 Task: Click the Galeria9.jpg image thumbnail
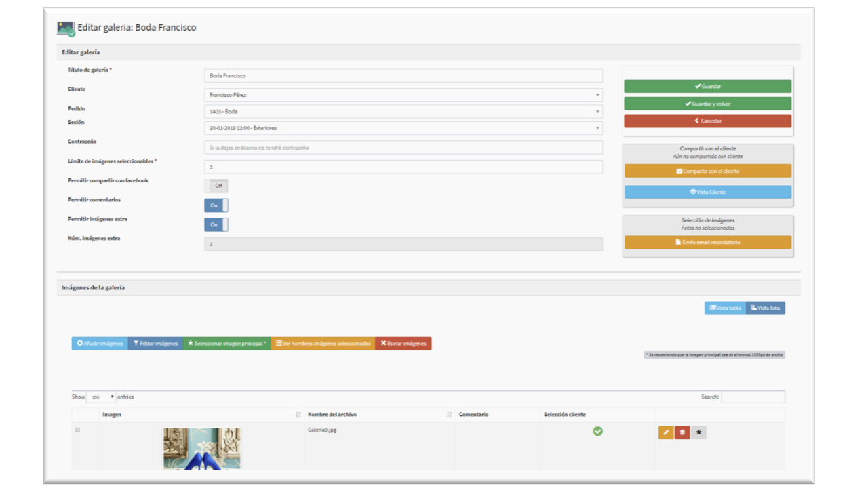pos(202,448)
